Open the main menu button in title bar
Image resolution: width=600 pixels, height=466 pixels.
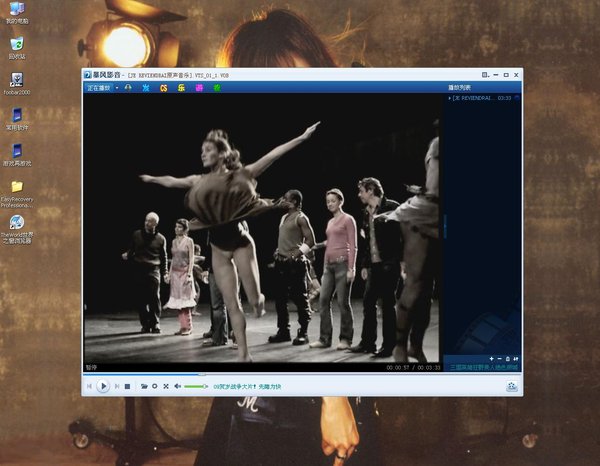coord(485,75)
